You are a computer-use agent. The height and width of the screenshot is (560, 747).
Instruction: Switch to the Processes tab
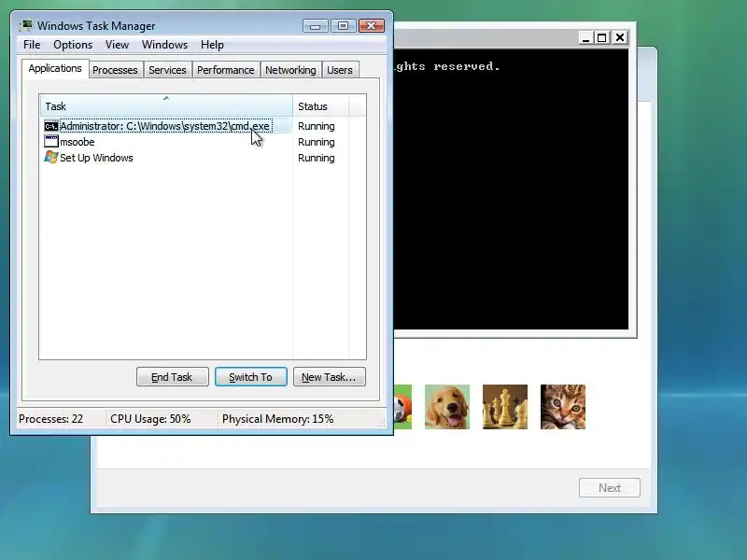coord(115,70)
